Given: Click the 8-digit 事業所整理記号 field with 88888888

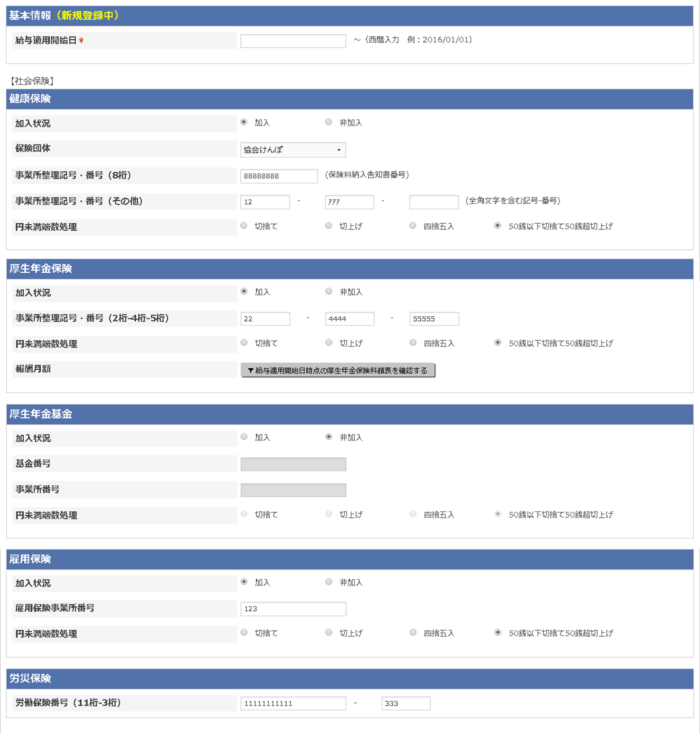Looking at the screenshot, I should [279, 176].
